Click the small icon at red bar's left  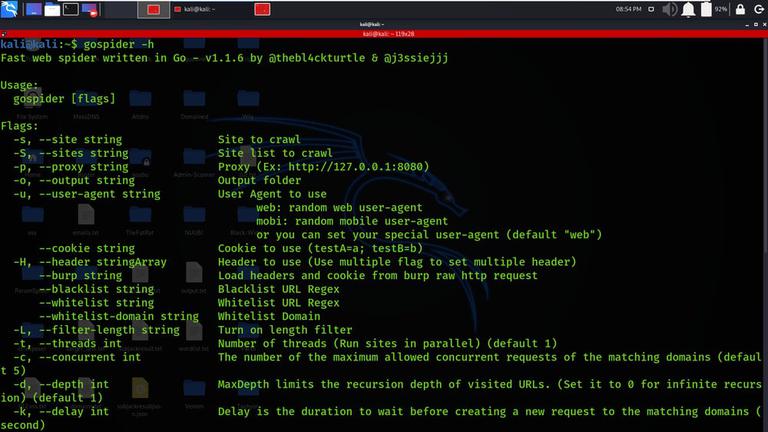click(3, 34)
